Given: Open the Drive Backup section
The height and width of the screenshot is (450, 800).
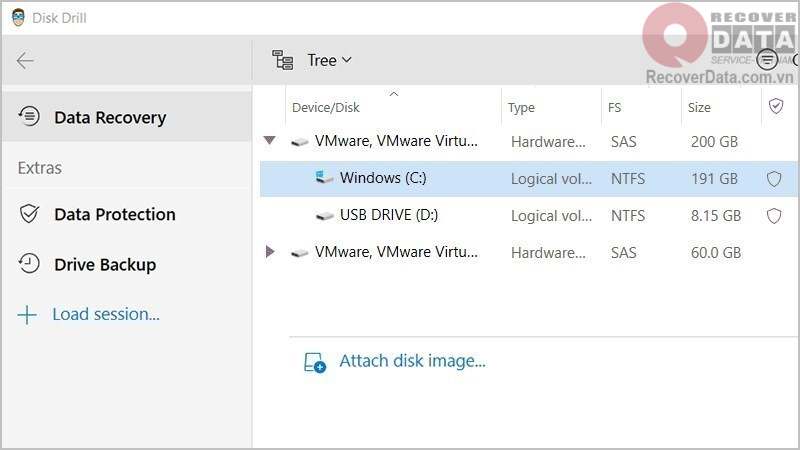Looking at the screenshot, I should pyautogui.click(x=105, y=265).
